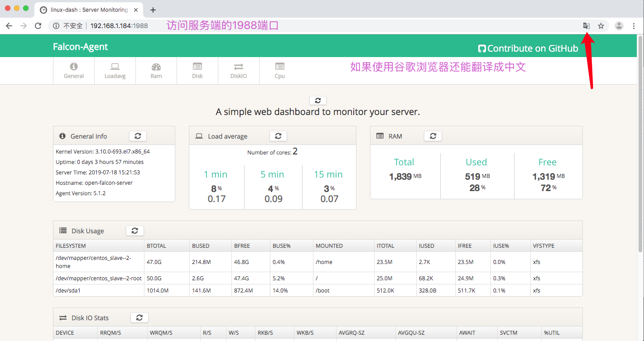Refresh the General Info panel

point(138,136)
